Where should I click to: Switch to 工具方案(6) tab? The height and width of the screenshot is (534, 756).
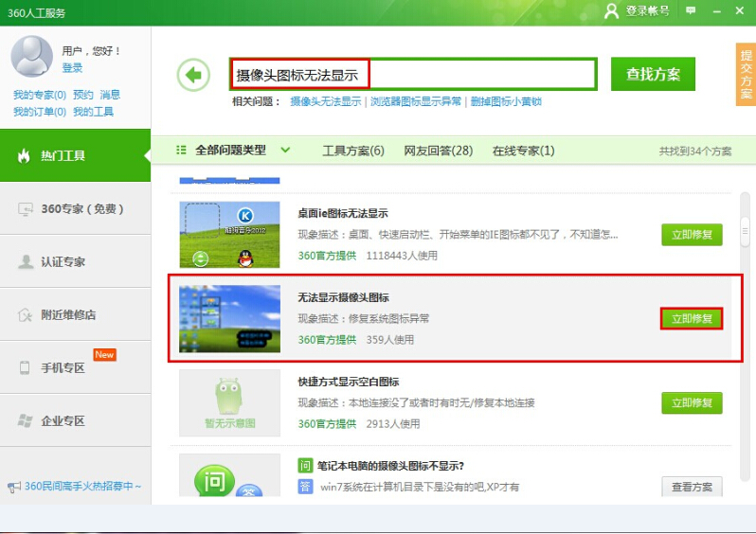(352, 151)
